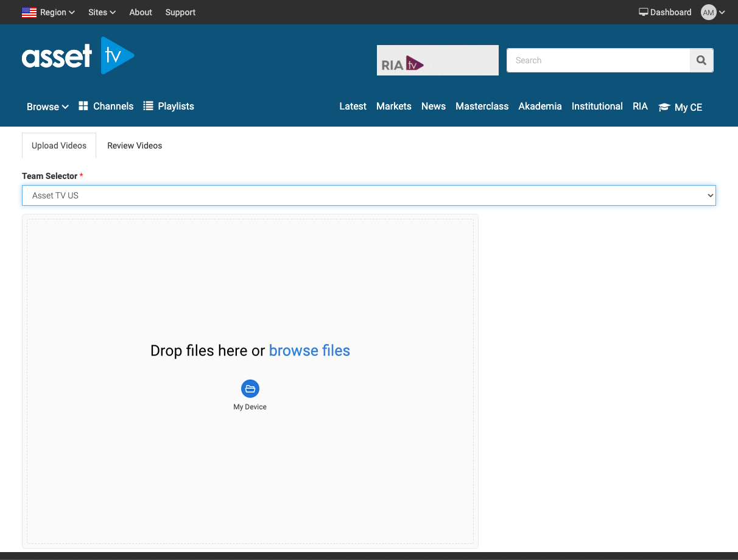Expand the Sites dropdown

pyautogui.click(x=102, y=12)
